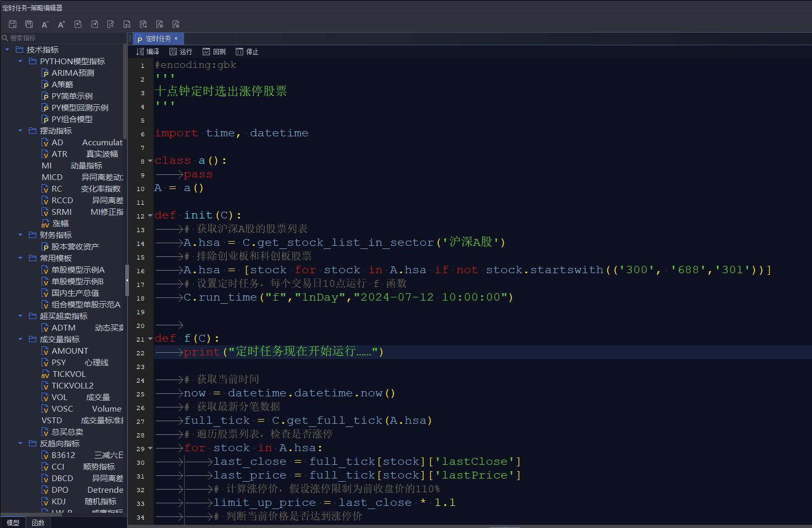Collapse the 财务指标 folder

point(21,235)
